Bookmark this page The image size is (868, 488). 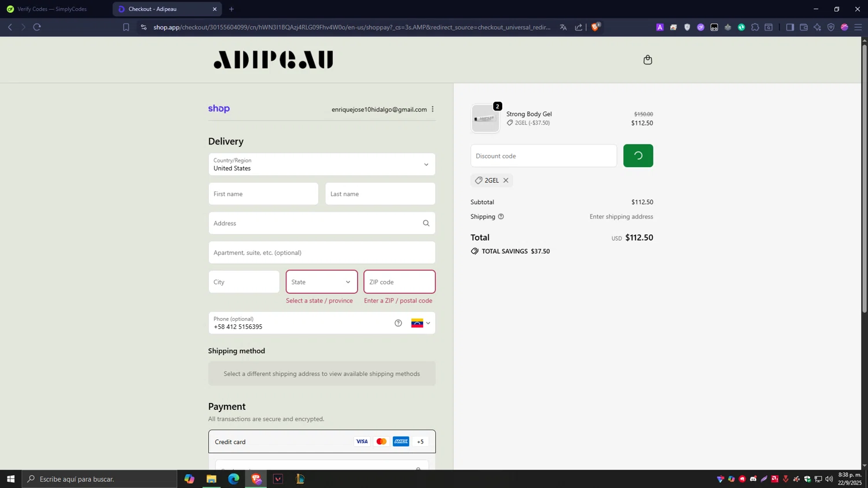click(x=126, y=27)
